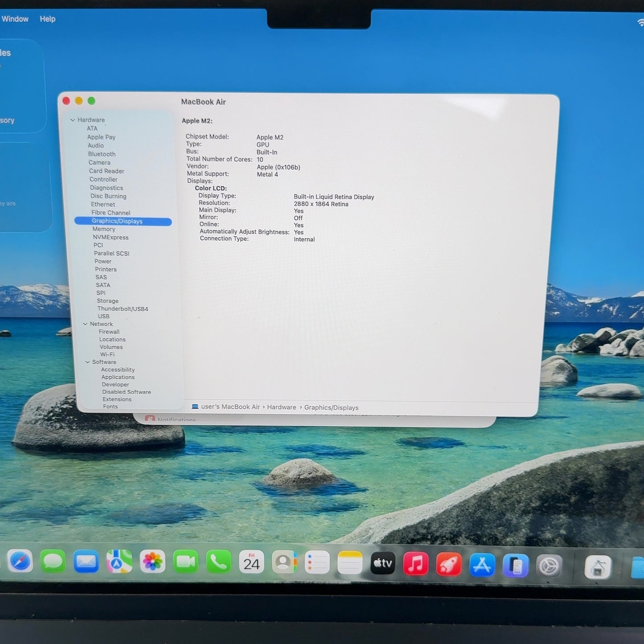Select Camera in the sidebar
The width and height of the screenshot is (644, 644).
99,163
